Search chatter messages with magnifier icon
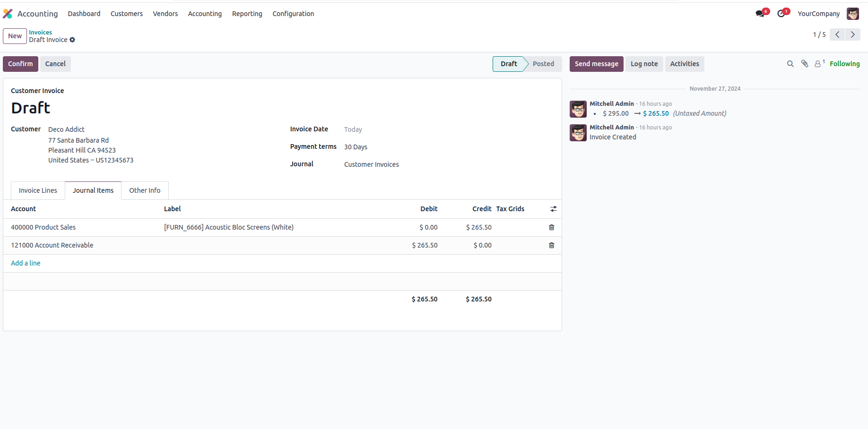The width and height of the screenshot is (868, 429). coord(790,64)
